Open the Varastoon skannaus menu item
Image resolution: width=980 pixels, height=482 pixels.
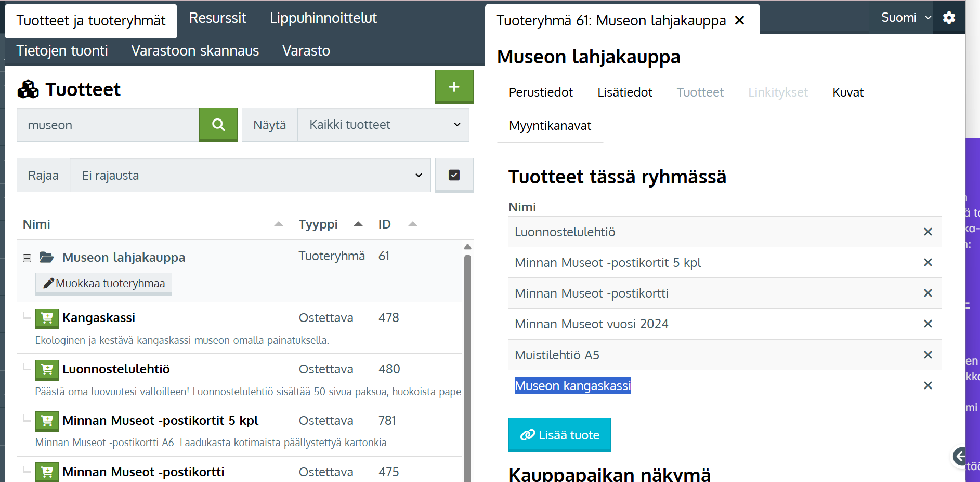(x=195, y=50)
